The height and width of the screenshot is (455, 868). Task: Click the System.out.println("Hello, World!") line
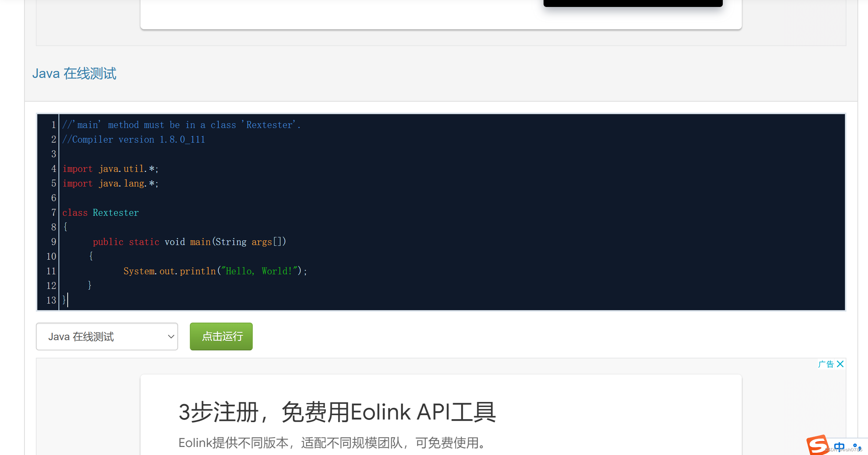pyautogui.click(x=215, y=271)
